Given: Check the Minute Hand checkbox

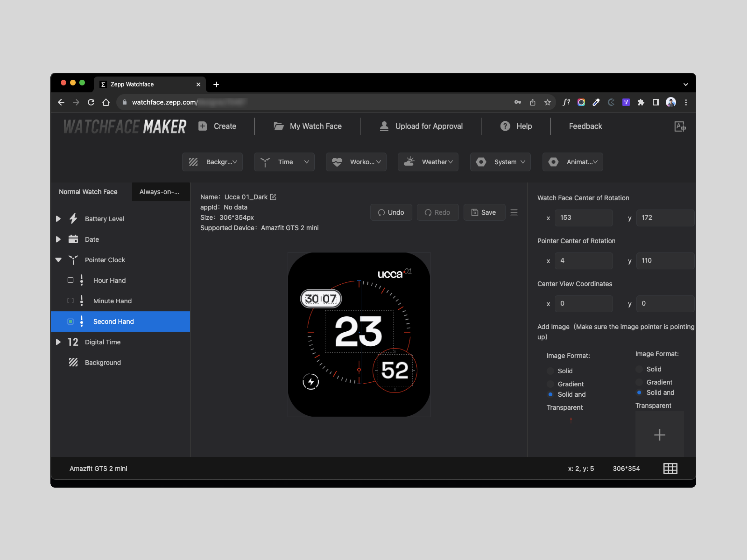Looking at the screenshot, I should point(70,301).
